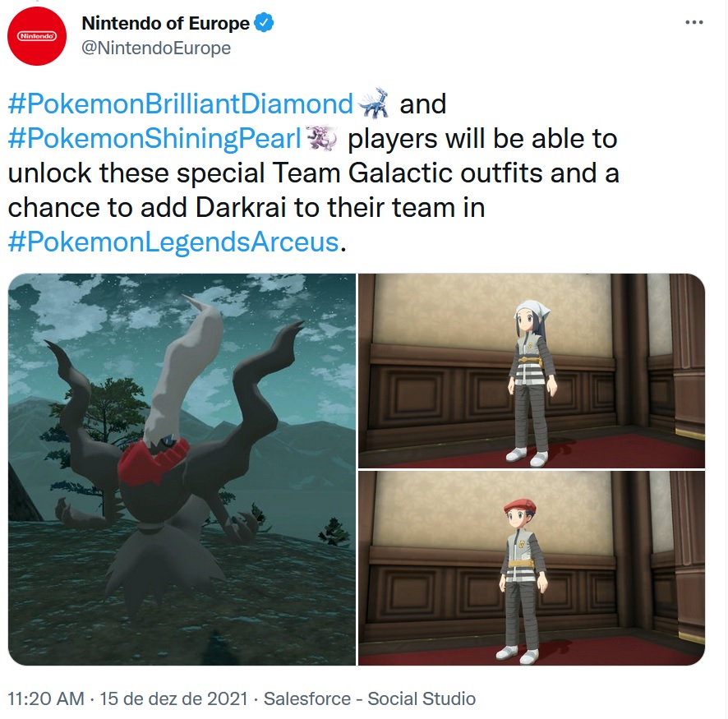Click the blue verified badge icon
Viewport: 728px width, 719px height.
tap(265, 23)
